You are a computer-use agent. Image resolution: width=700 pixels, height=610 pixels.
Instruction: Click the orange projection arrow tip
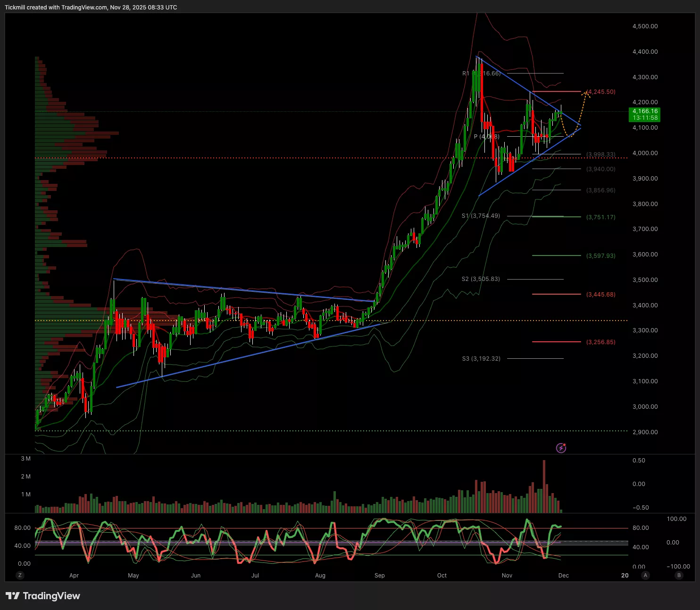(586, 91)
